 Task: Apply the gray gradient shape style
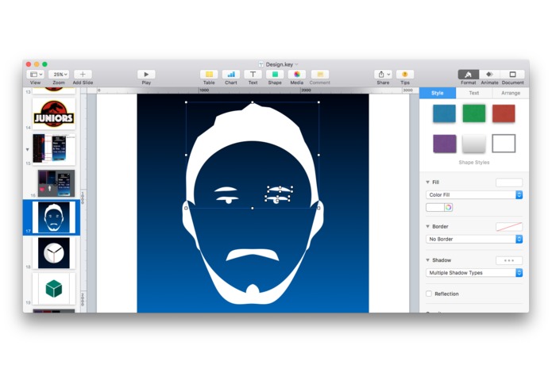474,144
